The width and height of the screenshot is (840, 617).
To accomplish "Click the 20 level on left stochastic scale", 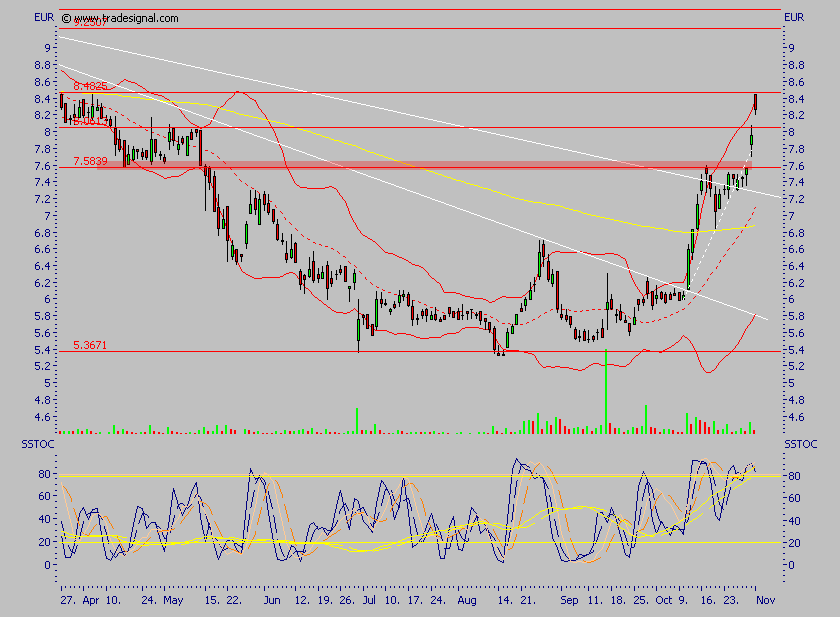I will coord(44,543).
